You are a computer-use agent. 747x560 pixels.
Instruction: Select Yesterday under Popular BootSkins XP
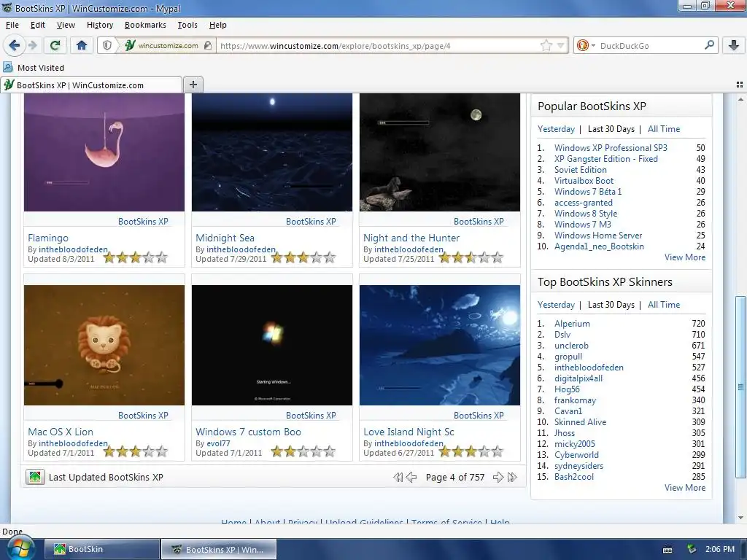pos(556,129)
